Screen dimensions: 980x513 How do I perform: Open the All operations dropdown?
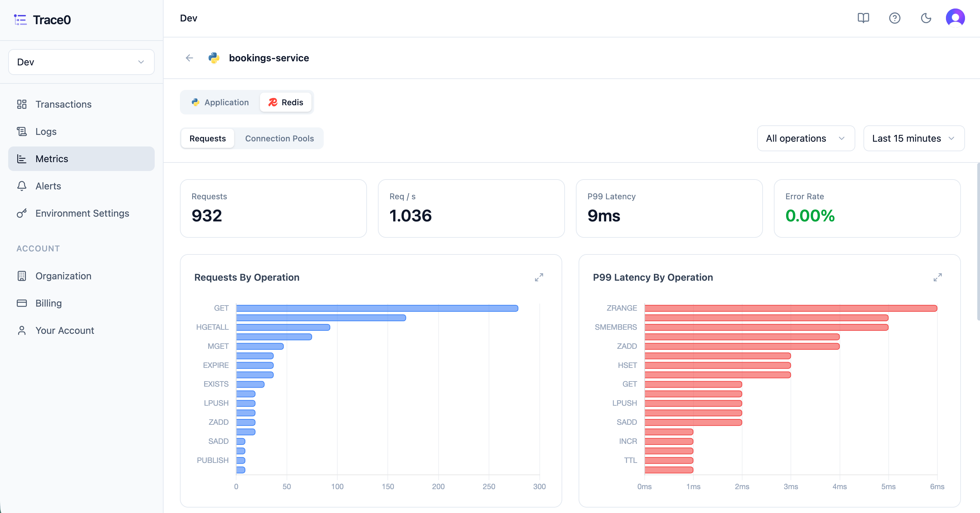coord(806,138)
